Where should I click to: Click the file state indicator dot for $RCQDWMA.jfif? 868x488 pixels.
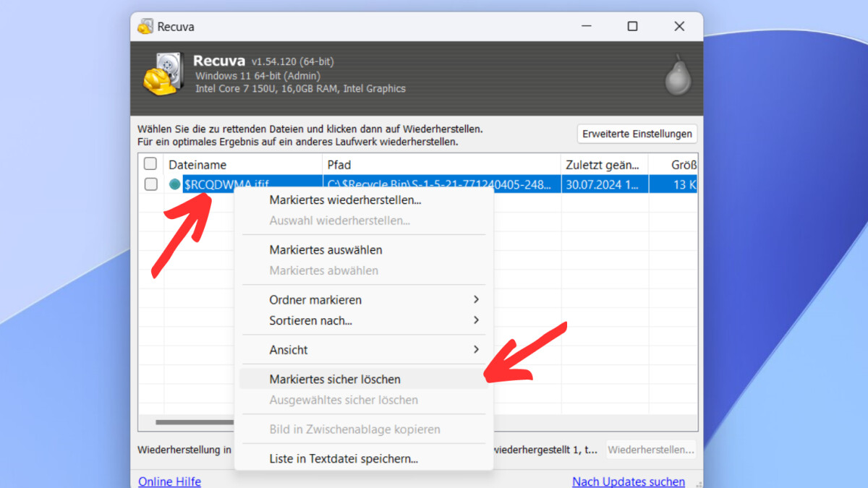174,184
